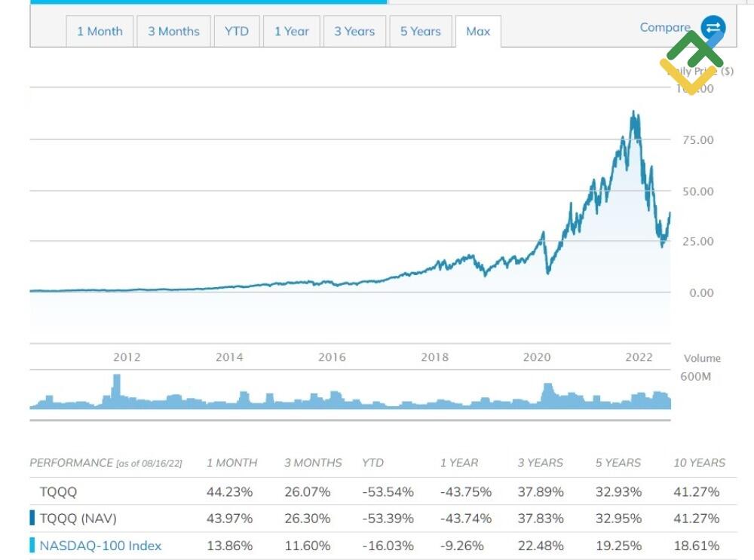Switch to the 1 Month tab
Image resolution: width=754 pixels, height=560 pixels.
pos(100,31)
